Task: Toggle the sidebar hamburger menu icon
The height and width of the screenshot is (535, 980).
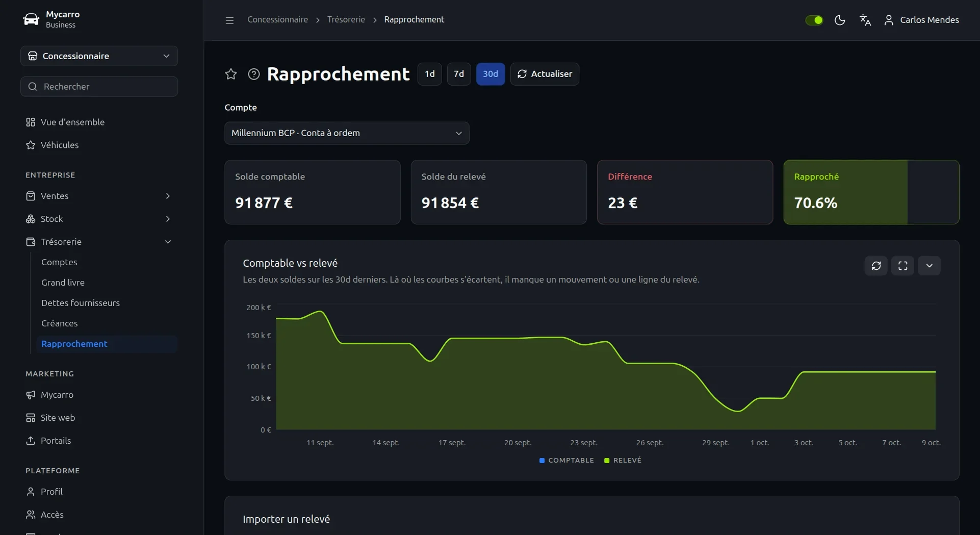Action: (x=229, y=20)
